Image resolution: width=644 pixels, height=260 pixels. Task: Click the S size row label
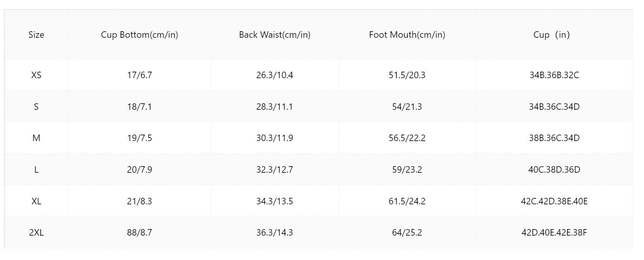coord(36,107)
